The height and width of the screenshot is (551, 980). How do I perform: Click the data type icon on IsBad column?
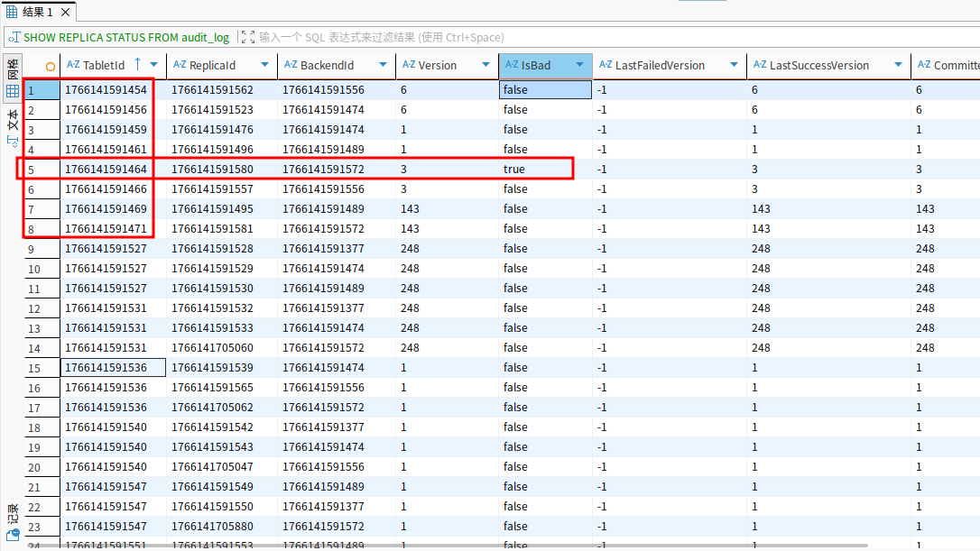tap(511, 65)
